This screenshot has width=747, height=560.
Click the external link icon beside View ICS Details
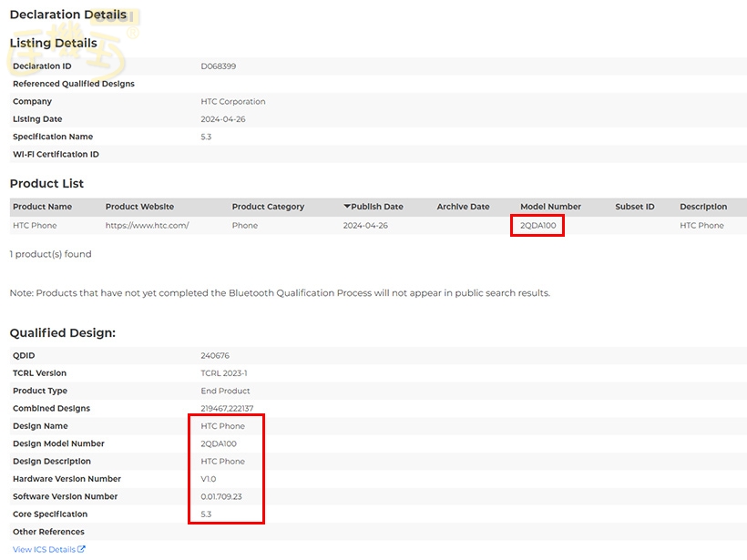click(82, 549)
